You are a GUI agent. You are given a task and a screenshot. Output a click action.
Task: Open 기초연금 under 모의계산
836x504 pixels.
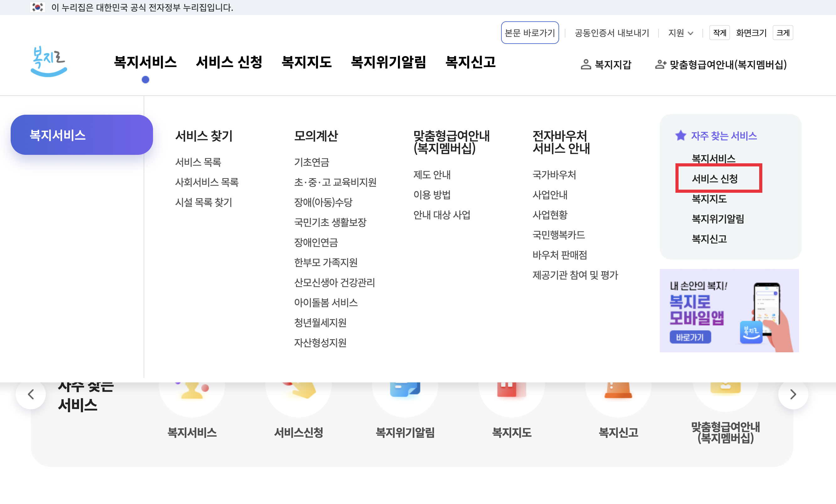pos(311,162)
